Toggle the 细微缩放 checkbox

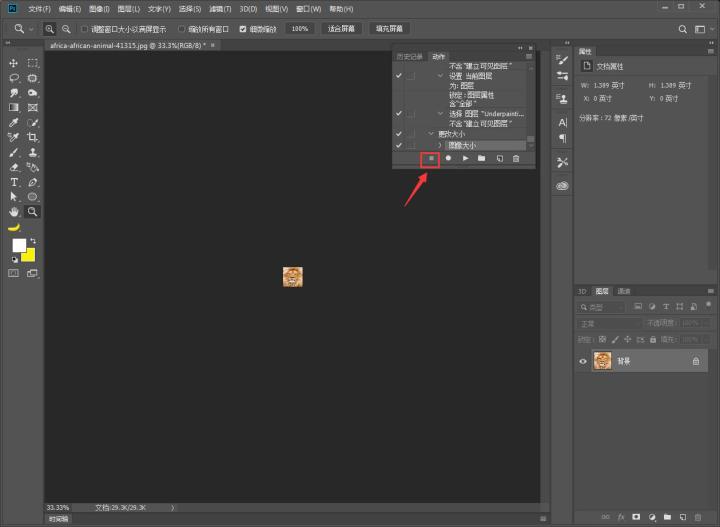click(x=243, y=29)
